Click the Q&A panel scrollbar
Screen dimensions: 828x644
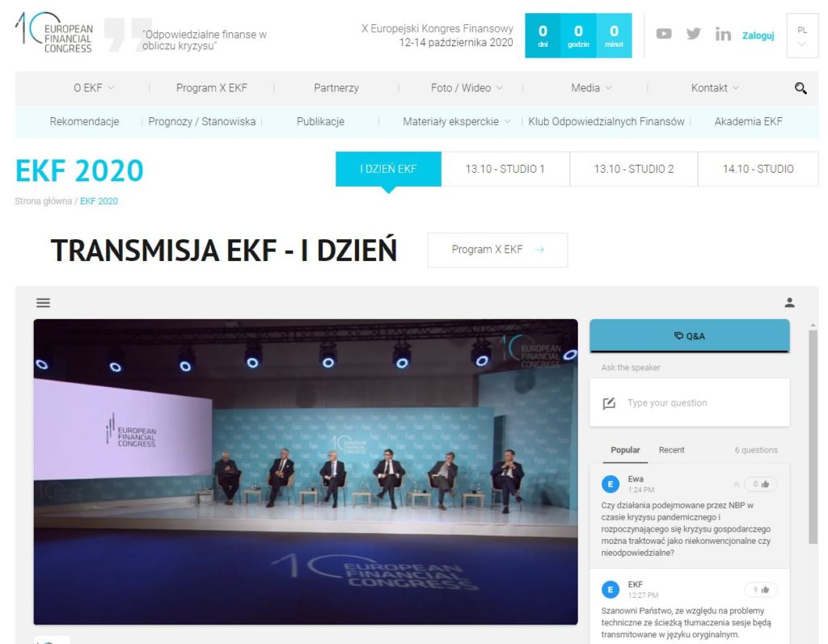(813, 437)
